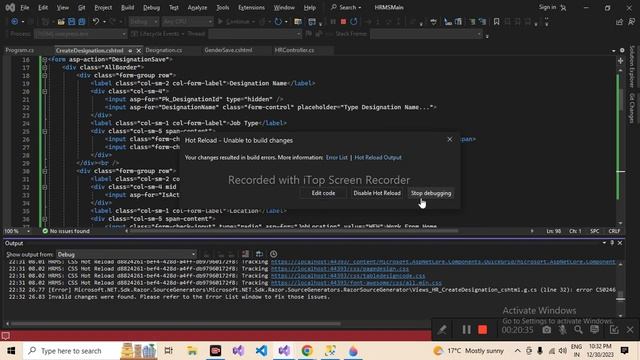Viewport: 640px width, 360px height.
Task: Open the Stack Frame dropdown
Action: 426,34
